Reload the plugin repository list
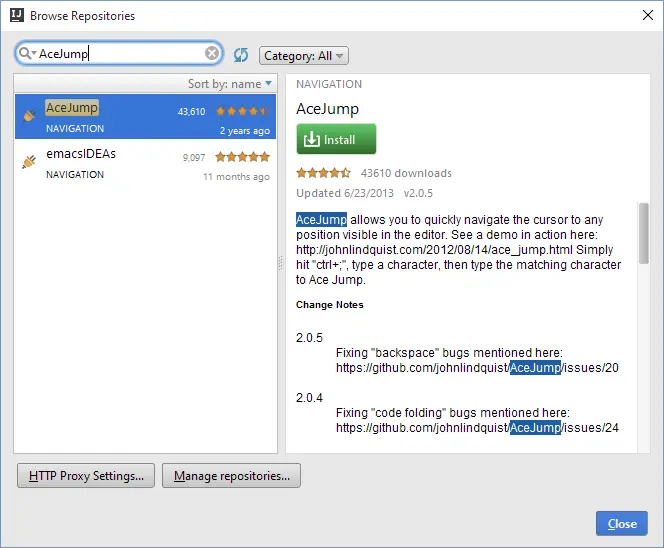 tap(241, 55)
